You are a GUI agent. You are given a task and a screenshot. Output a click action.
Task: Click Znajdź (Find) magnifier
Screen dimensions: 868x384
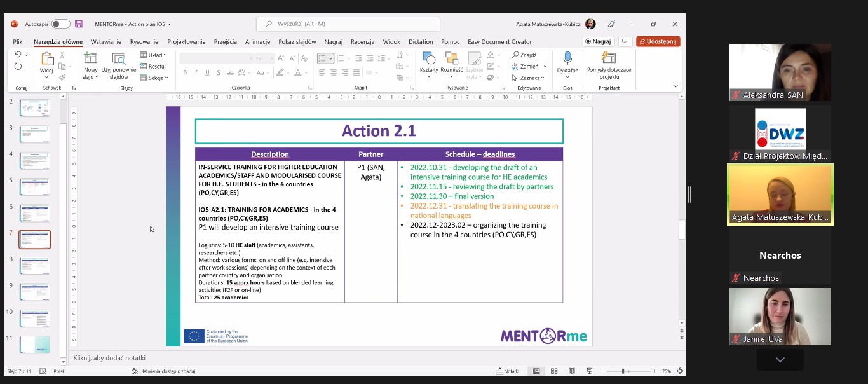[x=524, y=55]
